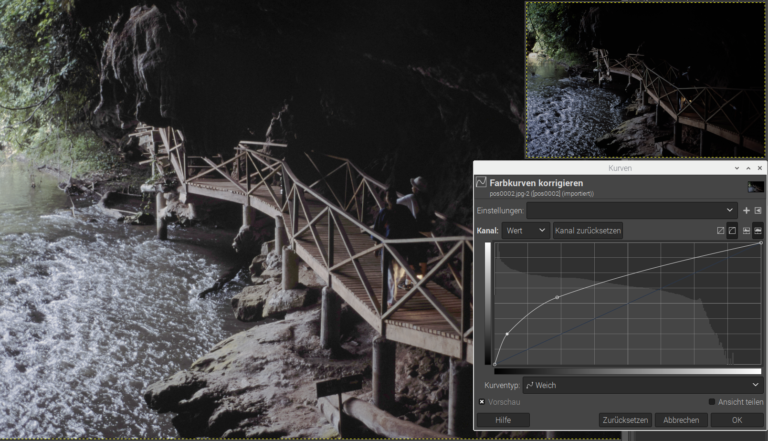Click the horizontal gradient bar below curve
768x441 pixels.
tap(627, 371)
